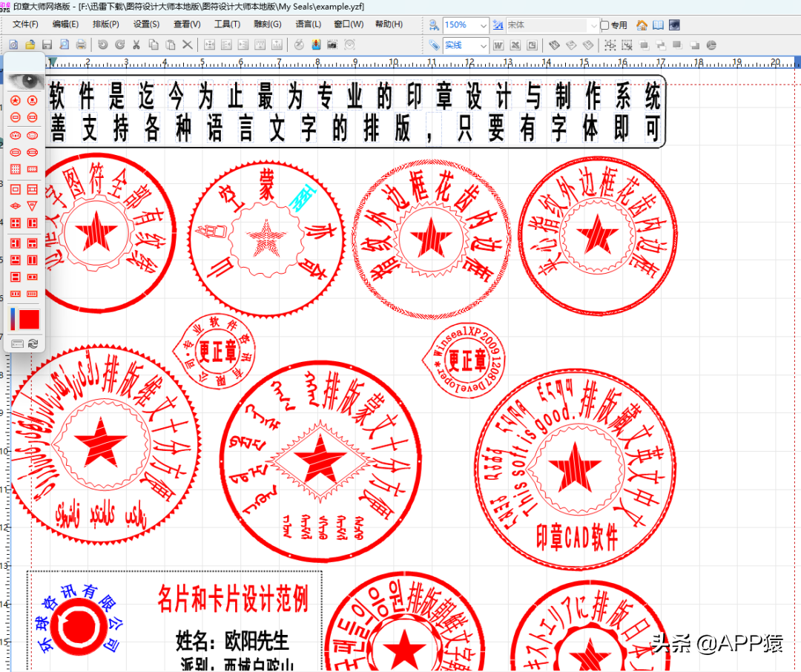This screenshot has width=801, height=672.
Task: Toggle the 专用 checkbox
Action: pyautogui.click(x=605, y=24)
